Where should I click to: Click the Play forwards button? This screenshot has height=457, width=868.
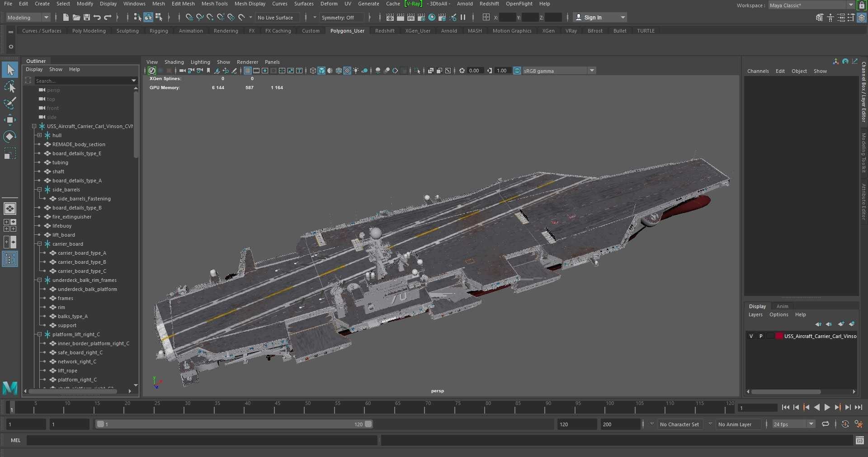pyautogui.click(x=827, y=407)
